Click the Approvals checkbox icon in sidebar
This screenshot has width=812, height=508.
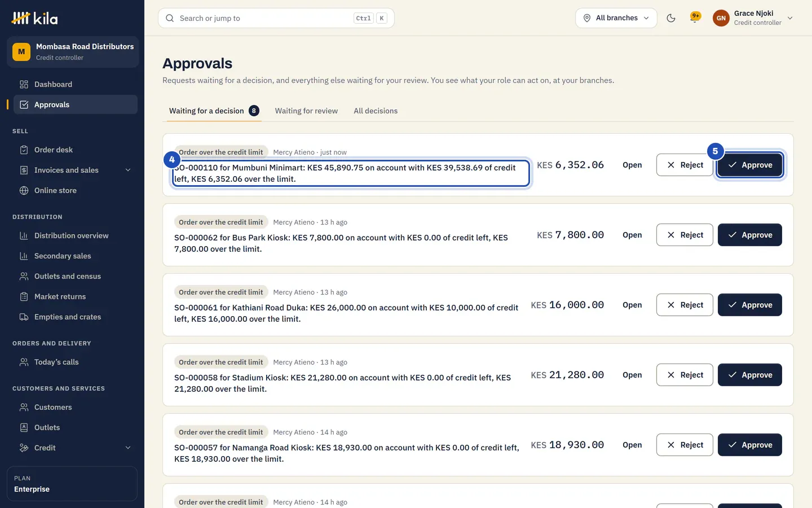(24, 105)
